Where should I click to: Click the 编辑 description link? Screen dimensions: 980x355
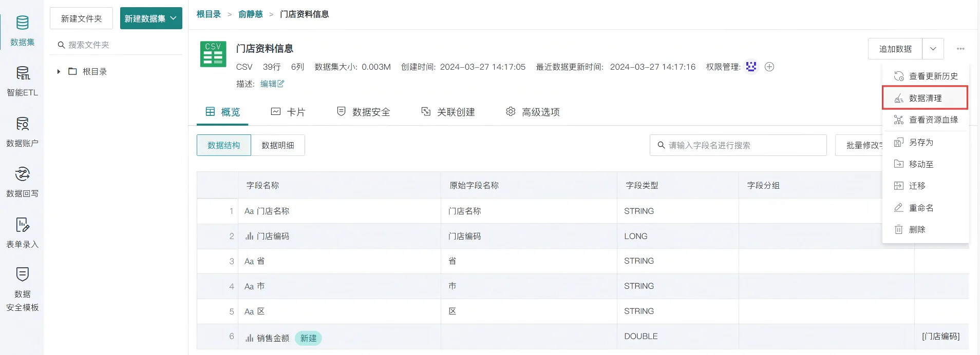(x=272, y=84)
